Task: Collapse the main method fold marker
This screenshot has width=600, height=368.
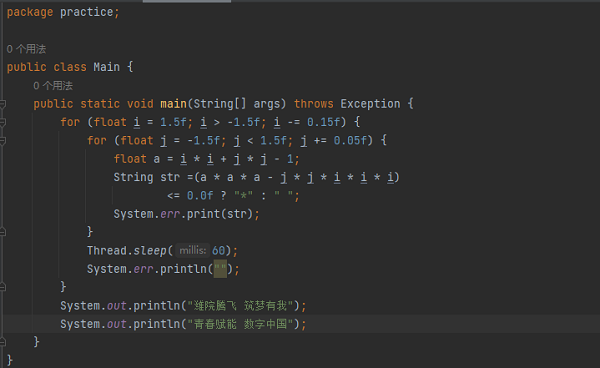Action: 2,104
